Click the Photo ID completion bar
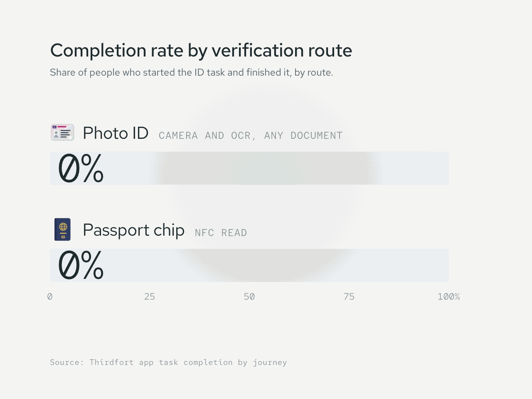 click(x=249, y=168)
